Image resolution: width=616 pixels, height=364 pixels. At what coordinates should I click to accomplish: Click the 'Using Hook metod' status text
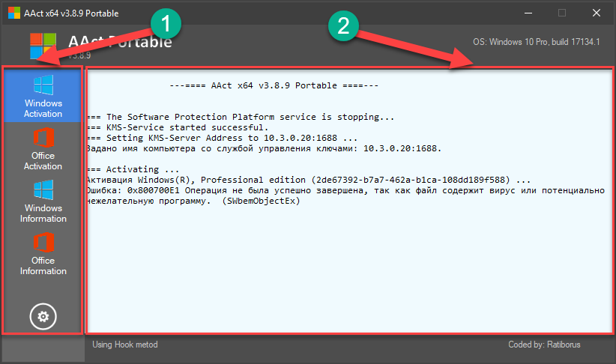[125, 345]
